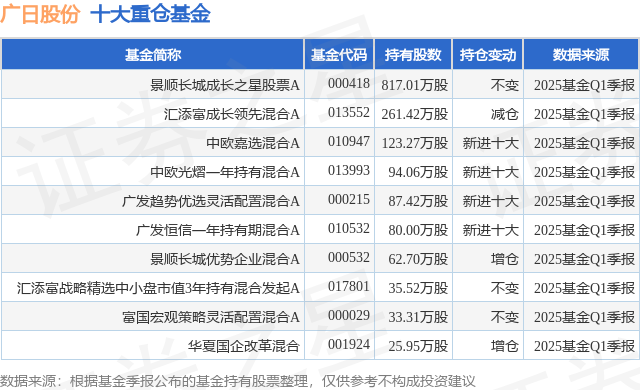Click the 数据来源 column header
The width and height of the screenshot is (640, 390).
coord(581,55)
